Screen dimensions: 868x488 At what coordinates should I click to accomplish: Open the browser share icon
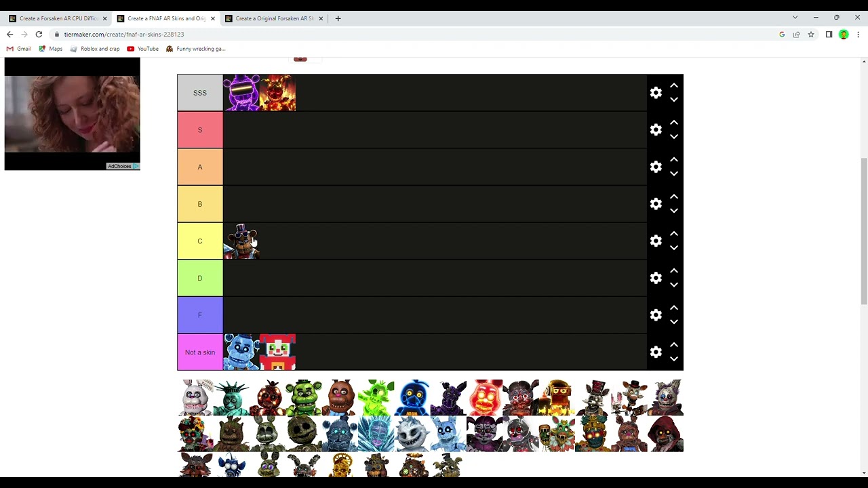coord(796,34)
